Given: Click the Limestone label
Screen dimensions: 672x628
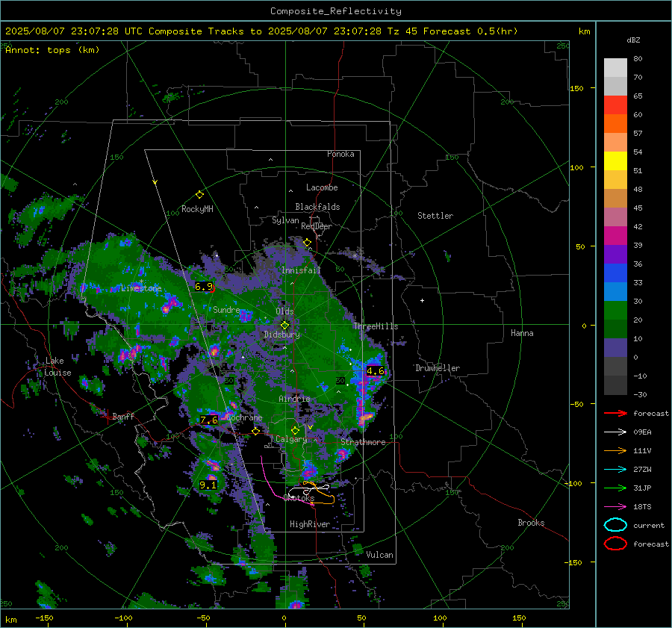Looking at the screenshot, I should coord(141,288).
